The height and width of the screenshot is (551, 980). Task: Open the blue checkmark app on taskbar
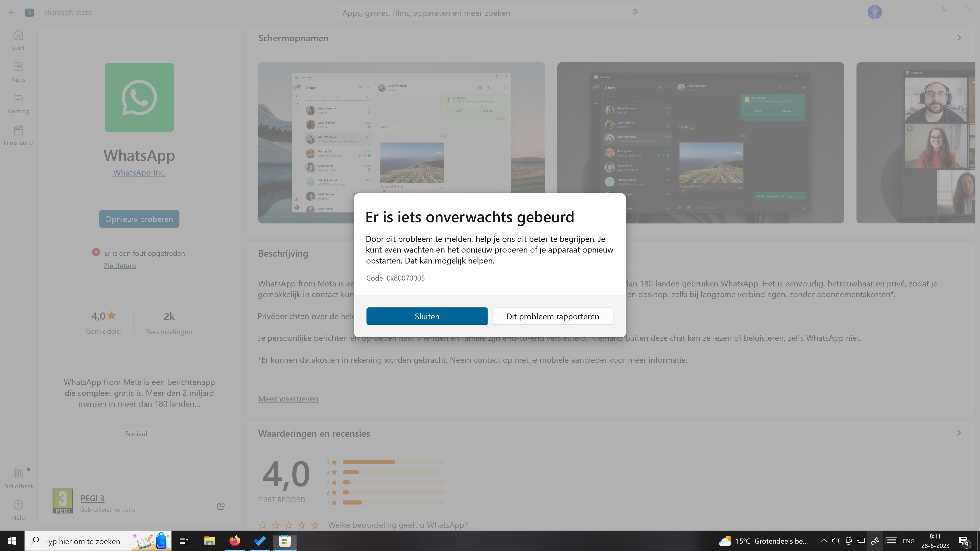click(x=260, y=541)
